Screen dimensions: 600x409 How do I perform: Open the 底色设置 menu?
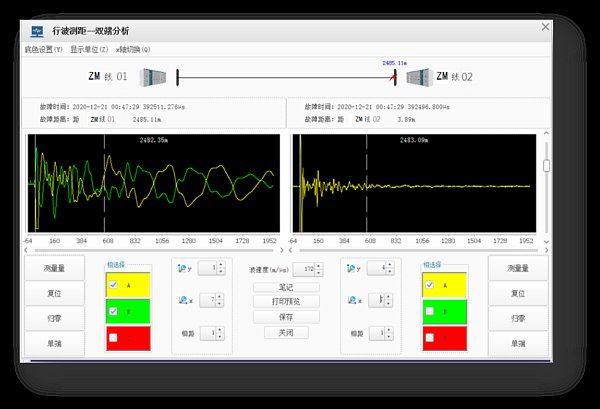point(43,48)
